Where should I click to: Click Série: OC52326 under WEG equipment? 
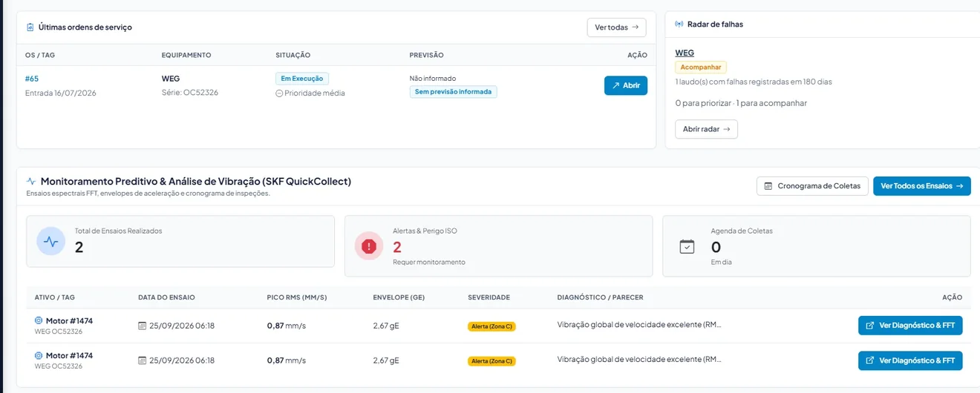pyautogui.click(x=190, y=93)
